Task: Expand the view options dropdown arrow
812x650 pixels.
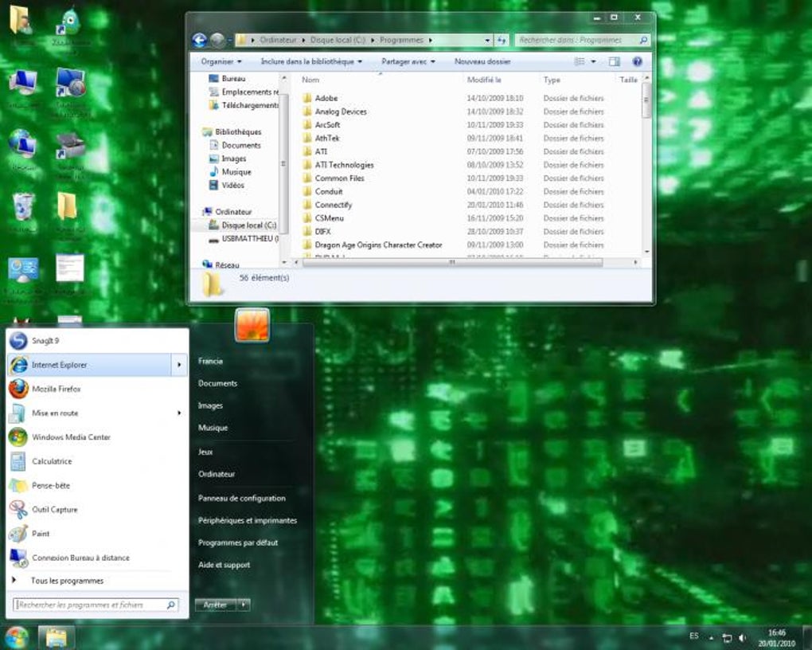Action: pos(593,61)
